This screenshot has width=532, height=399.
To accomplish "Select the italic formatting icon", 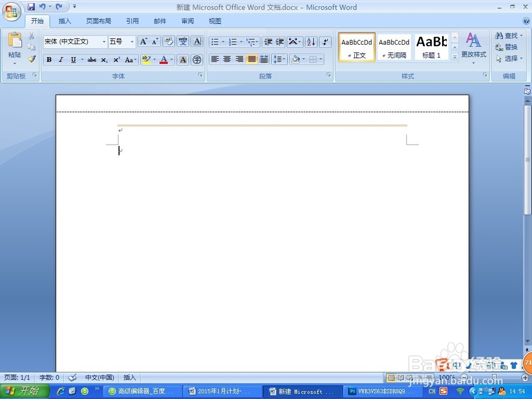I will [61, 60].
